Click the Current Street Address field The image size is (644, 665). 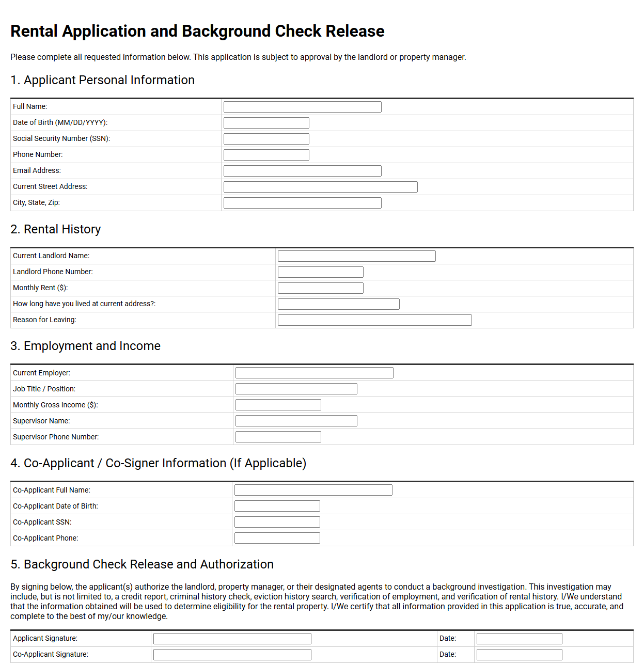pos(321,187)
